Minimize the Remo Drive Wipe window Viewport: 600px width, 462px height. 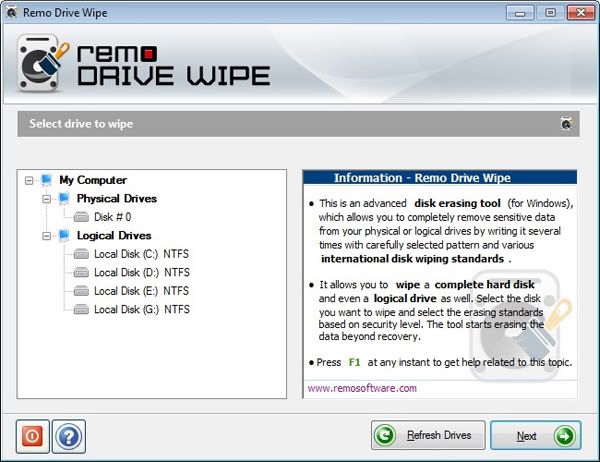pos(520,13)
